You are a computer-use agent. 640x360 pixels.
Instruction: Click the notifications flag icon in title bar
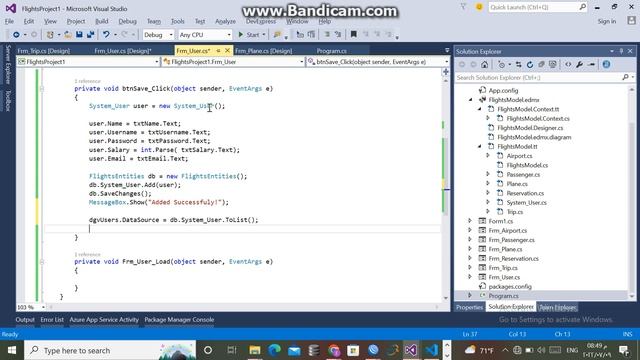[x=463, y=7]
